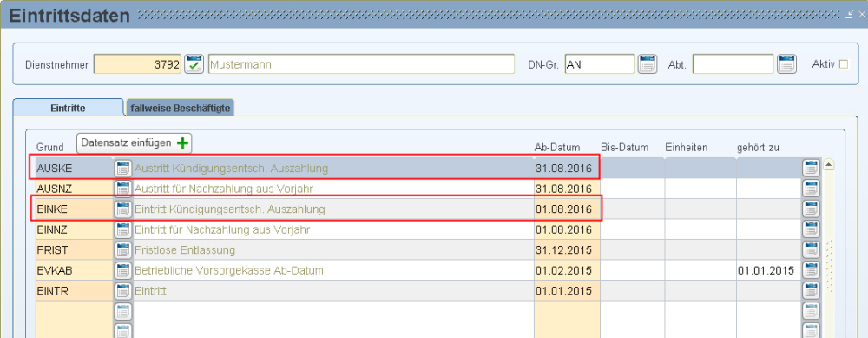Screen dimensions: 868x338
Task: Open Grund lookup icon in AUSKE row
Action: coord(123,168)
